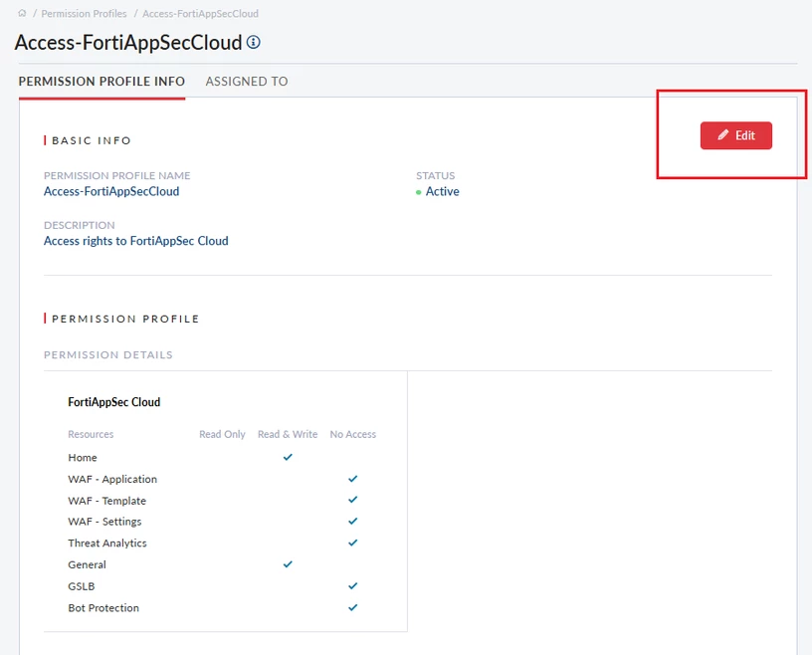This screenshot has width=812, height=655.
Task: Click the Active status value
Action: pyautogui.click(x=442, y=191)
